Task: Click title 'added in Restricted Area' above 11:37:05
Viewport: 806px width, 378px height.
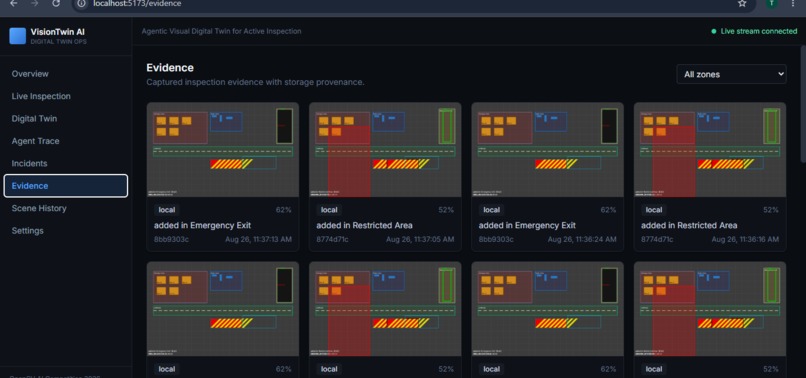Action: 364,225
